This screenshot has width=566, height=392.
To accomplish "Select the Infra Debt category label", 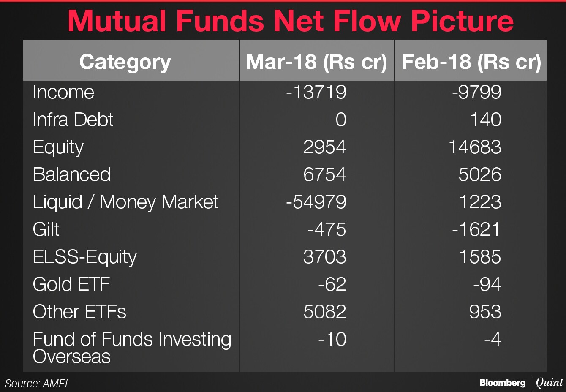I will [73, 120].
